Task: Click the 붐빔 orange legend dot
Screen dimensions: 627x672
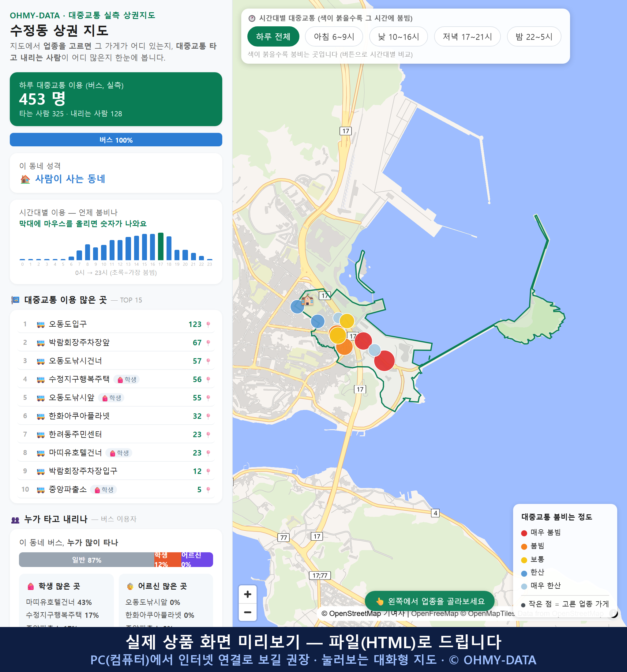Action: 524,546
